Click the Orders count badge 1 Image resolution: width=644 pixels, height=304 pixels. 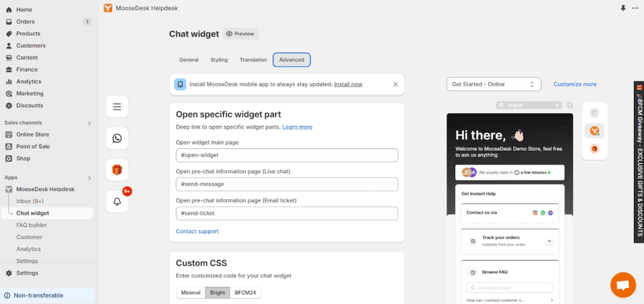click(x=87, y=22)
